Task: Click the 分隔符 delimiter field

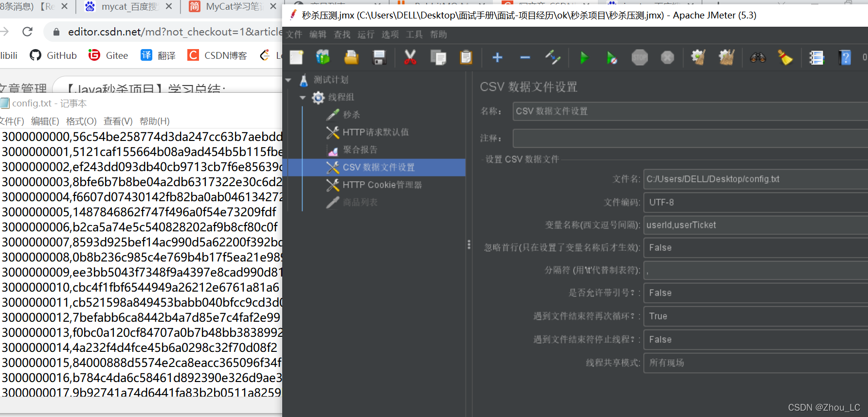Action: coord(756,270)
